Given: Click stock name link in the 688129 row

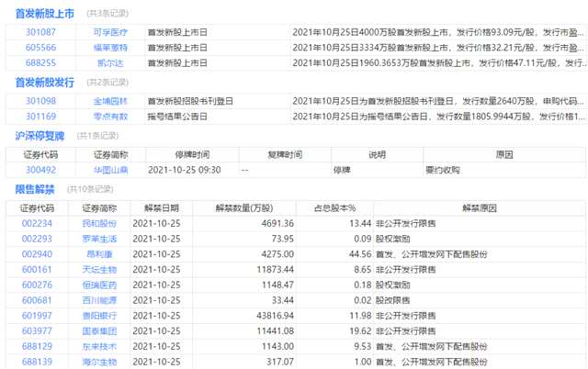Looking at the screenshot, I should click(x=99, y=347).
